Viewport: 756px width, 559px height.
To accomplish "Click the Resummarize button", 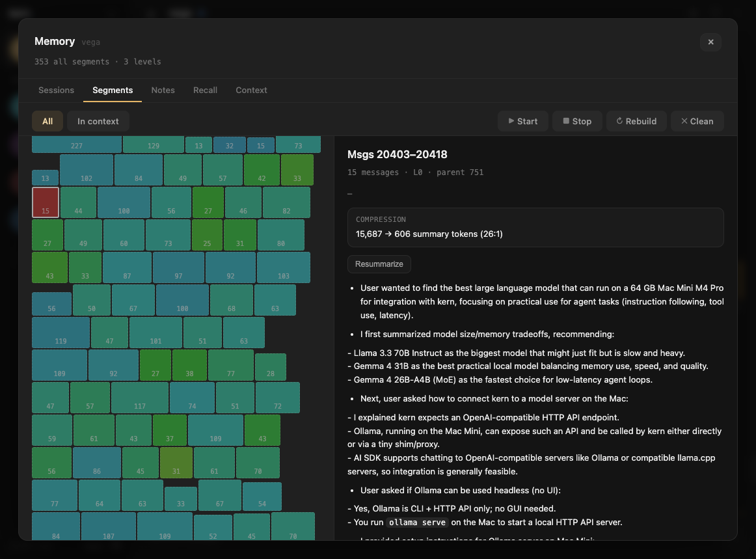I will pyautogui.click(x=379, y=264).
